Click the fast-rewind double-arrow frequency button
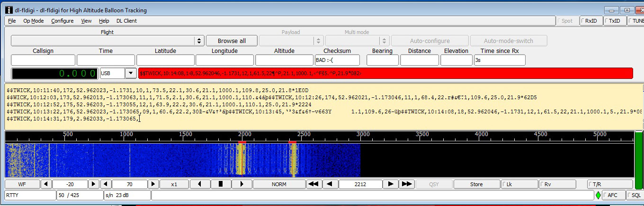Viewport: 644px width, 206px height. [313, 184]
